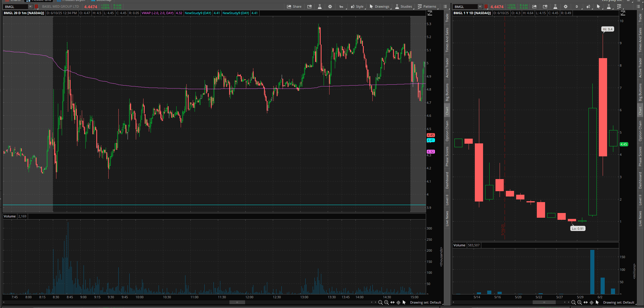The height and width of the screenshot is (308, 644).
Task: Click the Volume label on left chart
Action: click(x=10, y=216)
